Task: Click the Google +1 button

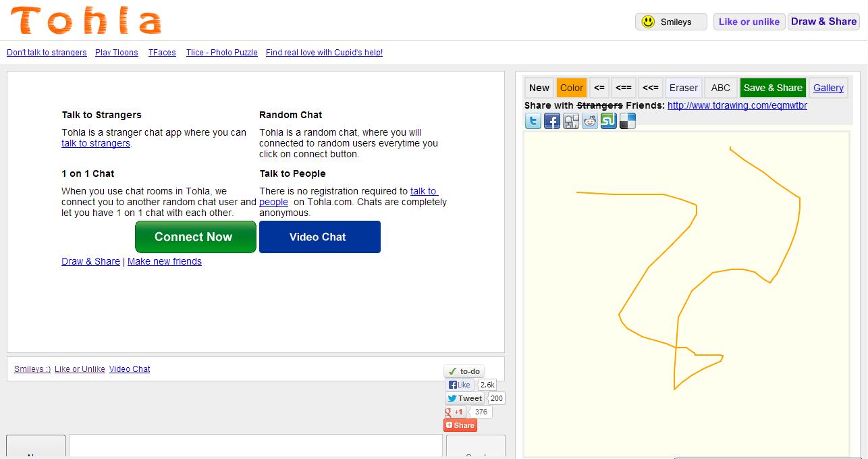Action: click(455, 412)
